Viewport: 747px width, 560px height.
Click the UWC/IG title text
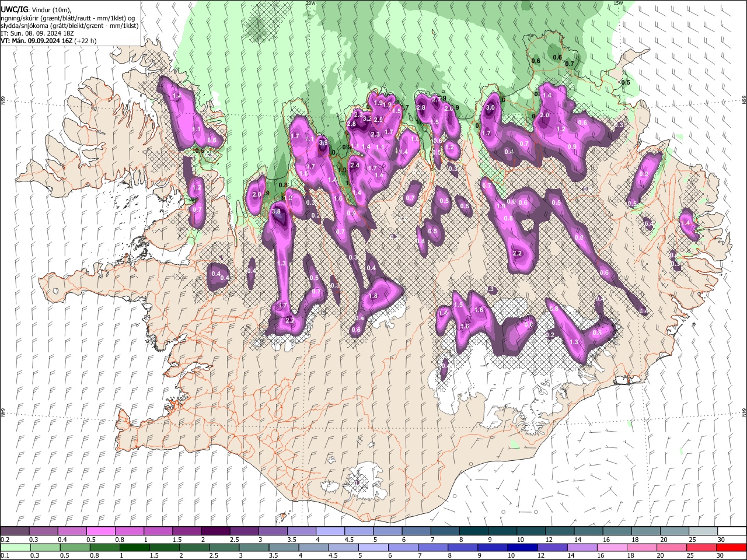(14, 9)
